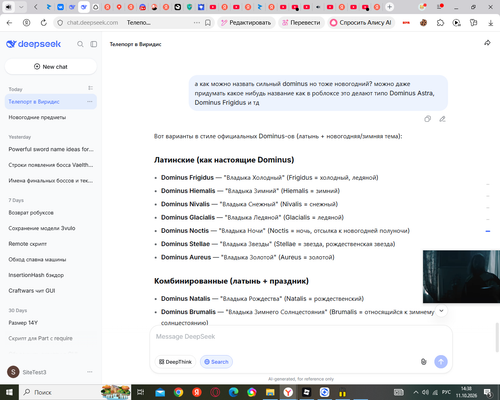Switch to the active DeepSeek browser tab
The image size is (500, 400).
point(84,7)
